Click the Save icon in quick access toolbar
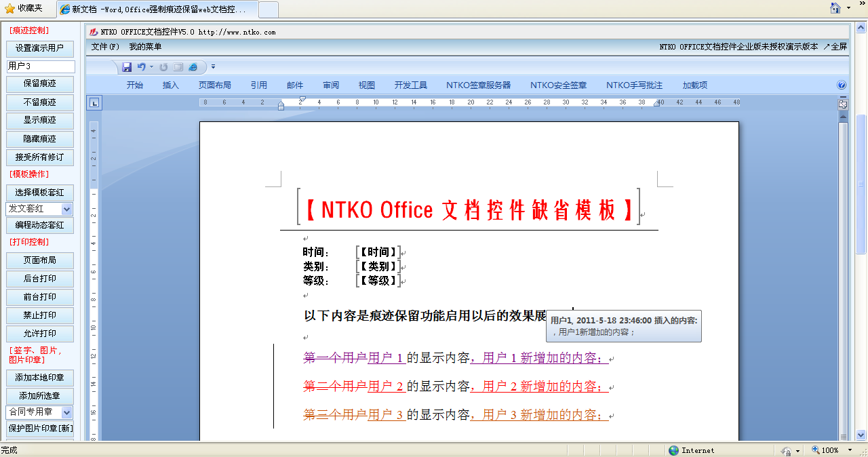This screenshot has height=457, width=868. click(127, 67)
